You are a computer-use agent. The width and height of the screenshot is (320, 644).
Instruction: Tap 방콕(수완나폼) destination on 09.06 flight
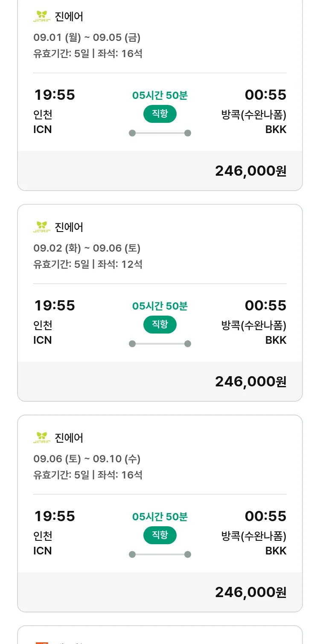[x=253, y=536]
